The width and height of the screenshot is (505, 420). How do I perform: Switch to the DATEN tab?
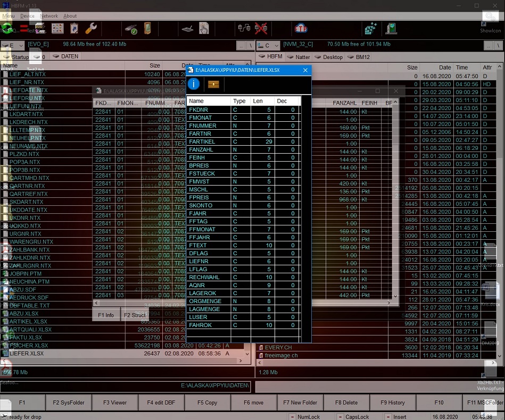tap(65, 56)
